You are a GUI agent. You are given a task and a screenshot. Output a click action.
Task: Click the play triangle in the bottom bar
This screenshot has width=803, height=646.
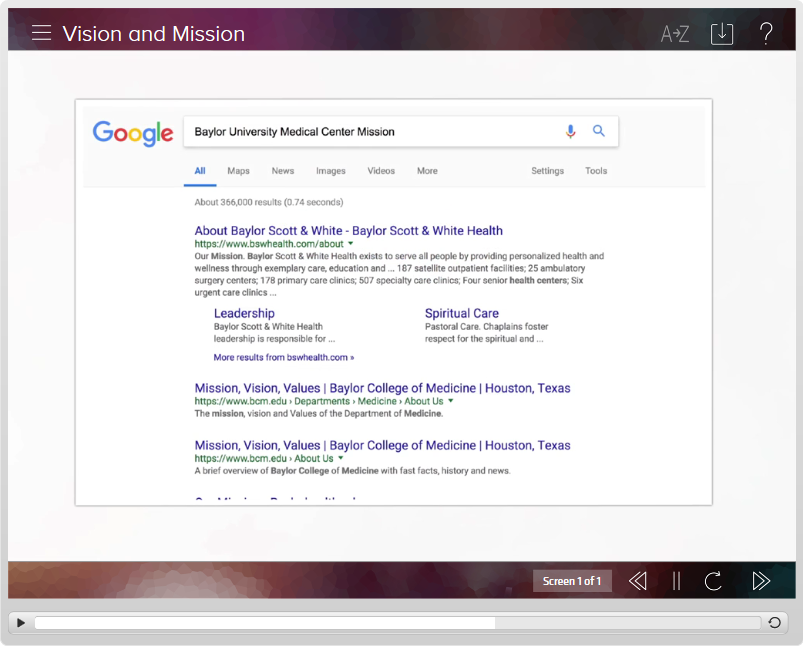pyautogui.click(x=20, y=622)
